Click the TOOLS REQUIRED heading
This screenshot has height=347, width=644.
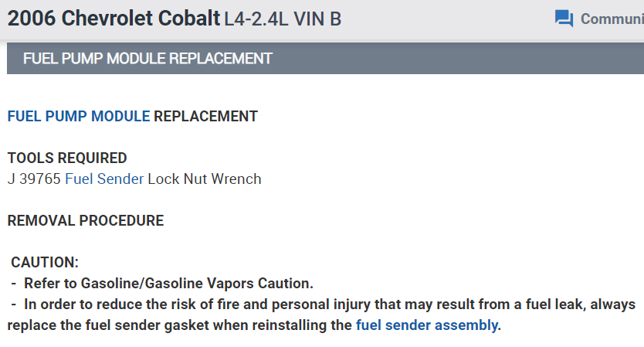(x=67, y=158)
